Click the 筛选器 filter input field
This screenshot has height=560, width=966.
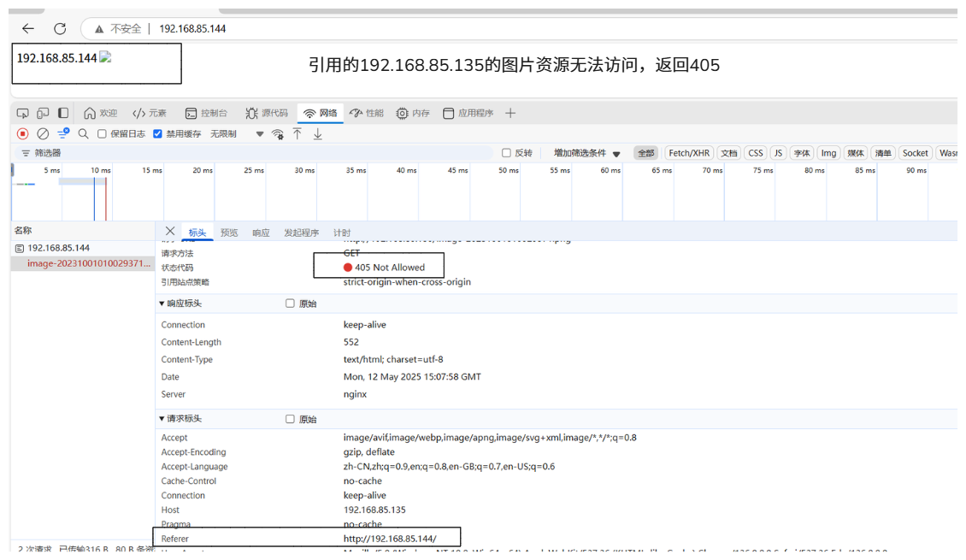[x=256, y=153]
